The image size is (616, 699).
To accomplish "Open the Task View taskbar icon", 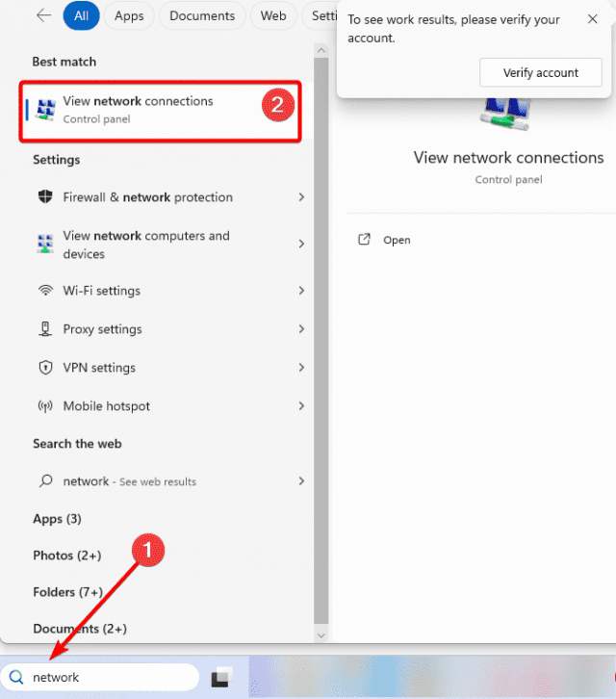I will click(x=221, y=677).
